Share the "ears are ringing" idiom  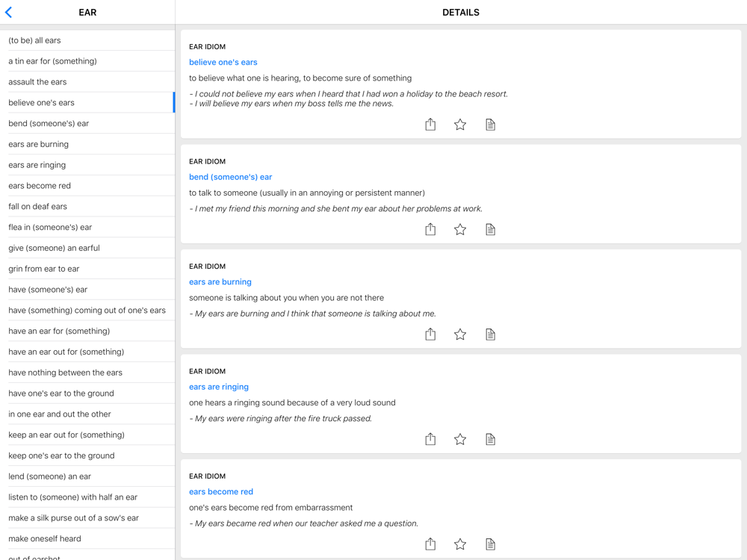click(x=430, y=439)
